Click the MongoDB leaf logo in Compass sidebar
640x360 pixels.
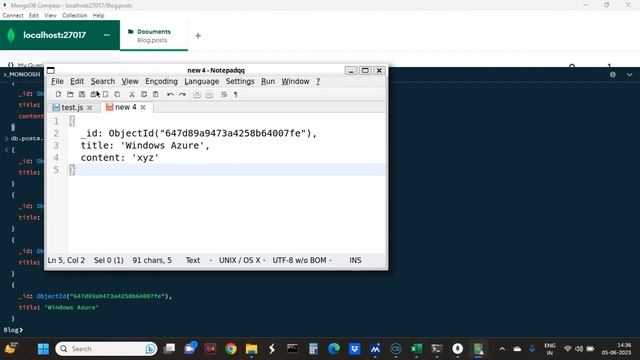11,35
